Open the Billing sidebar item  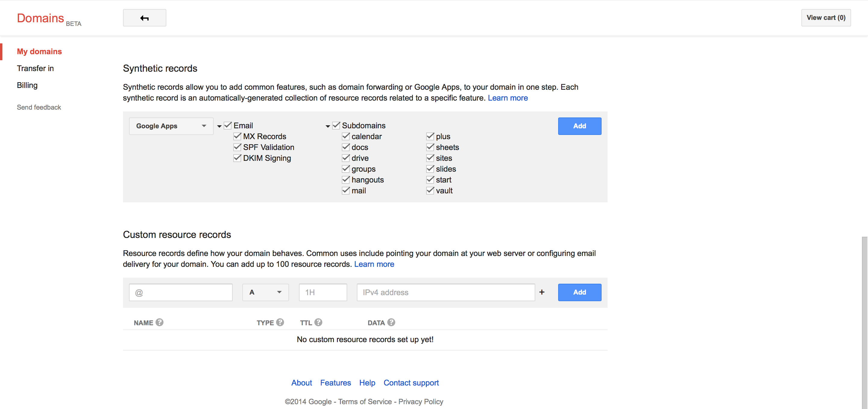coord(27,85)
